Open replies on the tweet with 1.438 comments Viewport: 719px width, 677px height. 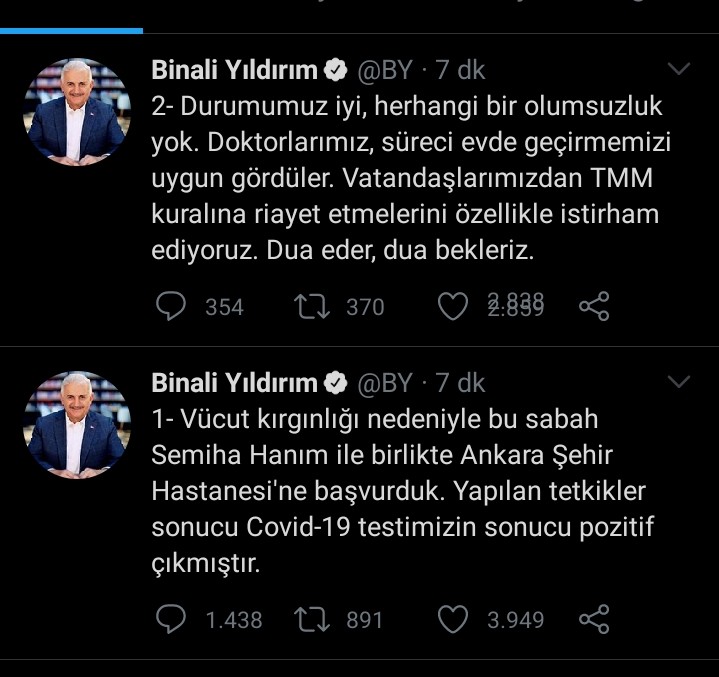[x=173, y=620]
